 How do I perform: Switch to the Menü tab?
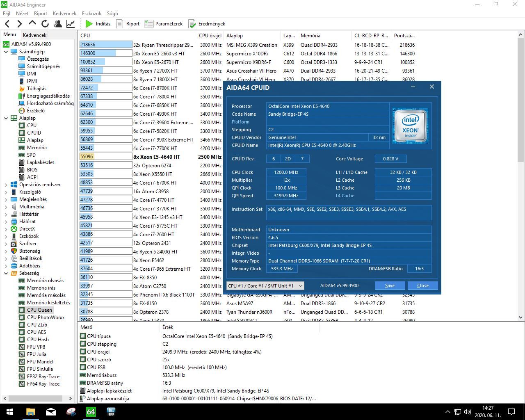pos(10,35)
